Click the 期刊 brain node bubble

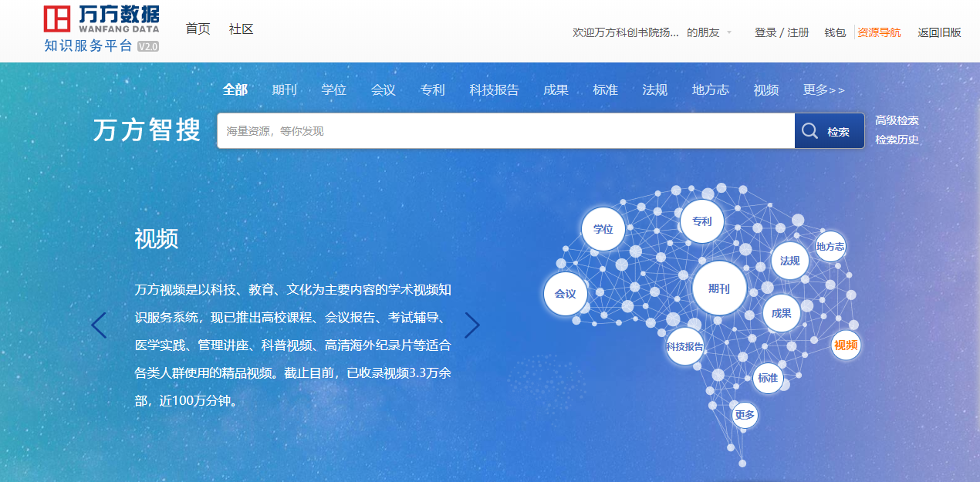pyautogui.click(x=718, y=289)
